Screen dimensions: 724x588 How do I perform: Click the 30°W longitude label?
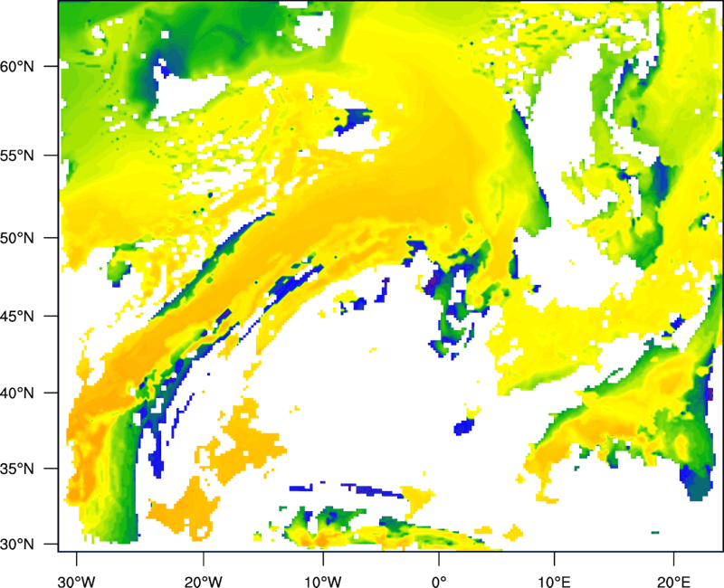76,582
